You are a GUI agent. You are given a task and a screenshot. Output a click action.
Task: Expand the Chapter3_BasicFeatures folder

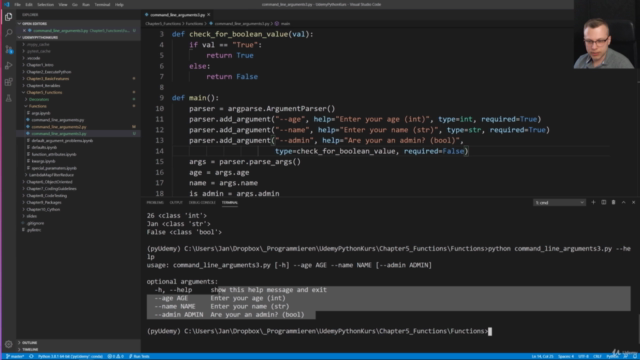click(48, 79)
